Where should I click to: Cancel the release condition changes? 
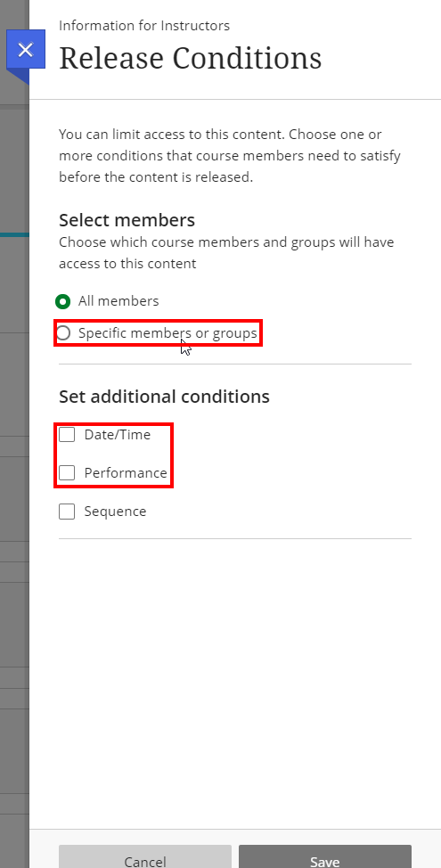coord(145,856)
